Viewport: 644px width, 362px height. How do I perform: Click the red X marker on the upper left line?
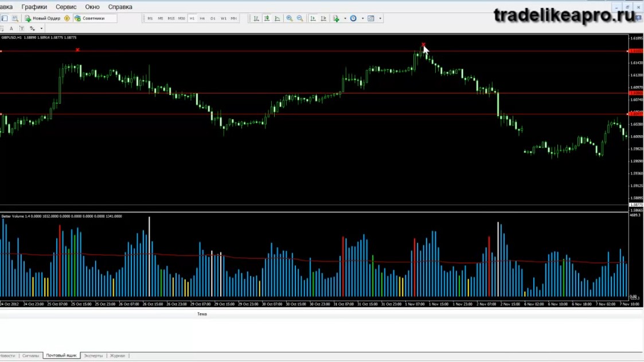tap(77, 50)
